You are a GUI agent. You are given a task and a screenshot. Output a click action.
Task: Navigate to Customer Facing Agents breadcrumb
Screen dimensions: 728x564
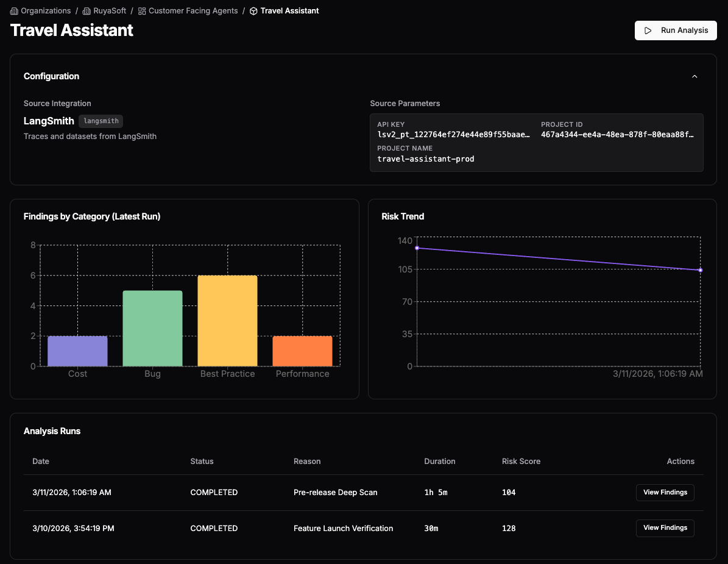coord(193,11)
